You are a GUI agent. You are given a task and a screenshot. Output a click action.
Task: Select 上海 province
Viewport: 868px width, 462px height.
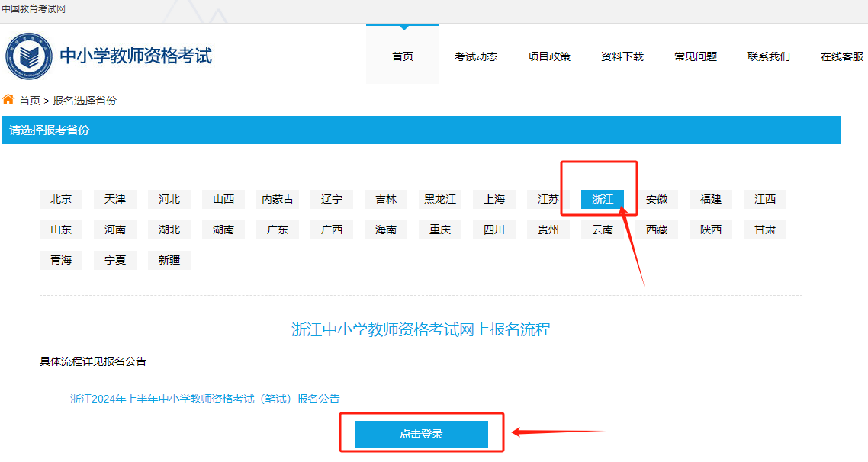[x=493, y=199]
